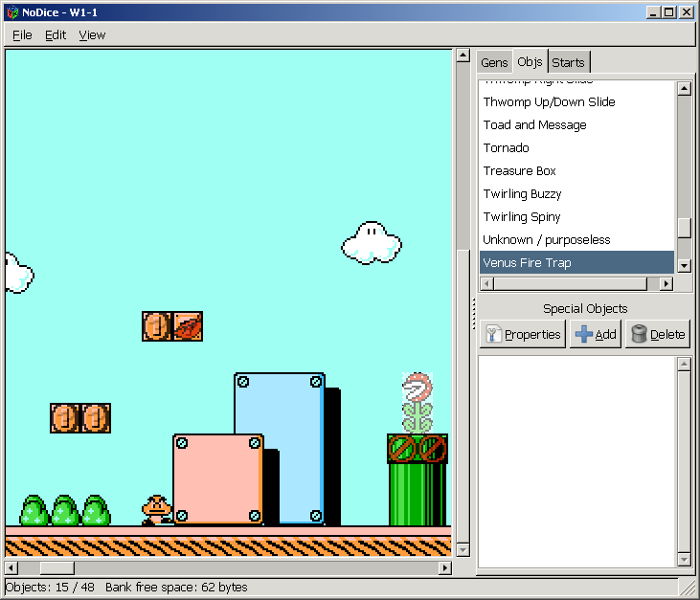Select the Objs tab

(530, 61)
